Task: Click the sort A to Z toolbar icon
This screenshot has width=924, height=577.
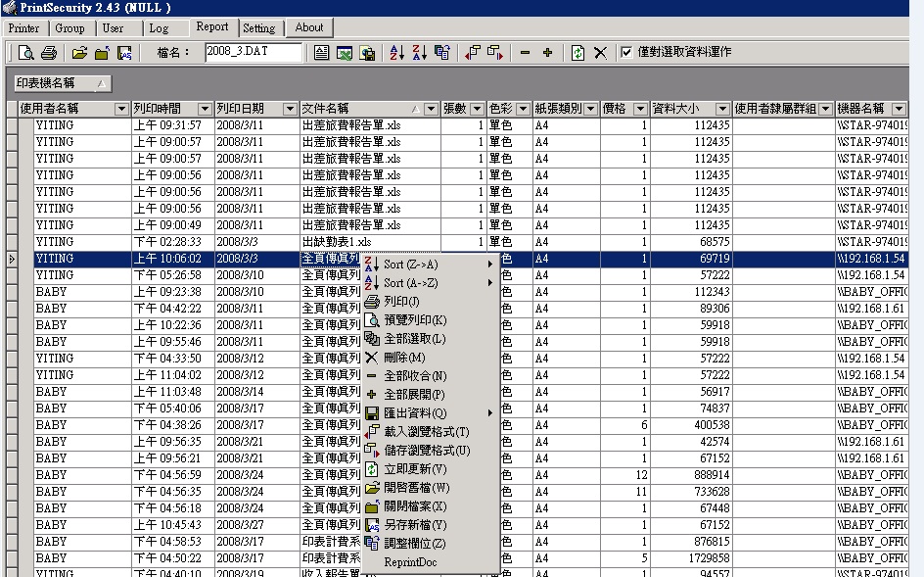Action: [x=397, y=53]
